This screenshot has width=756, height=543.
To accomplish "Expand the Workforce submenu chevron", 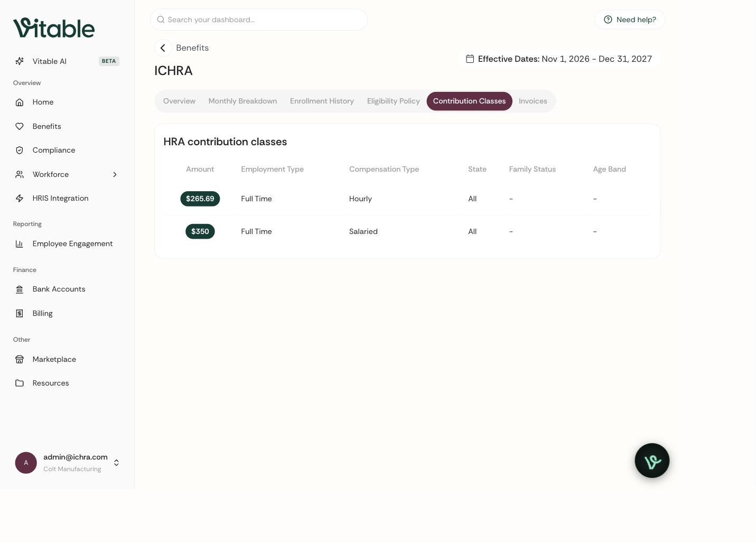I will [115, 174].
